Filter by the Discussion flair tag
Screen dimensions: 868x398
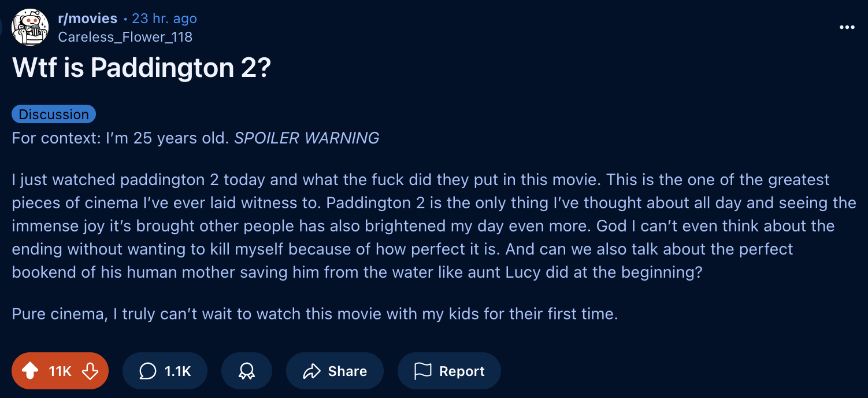[54, 115]
